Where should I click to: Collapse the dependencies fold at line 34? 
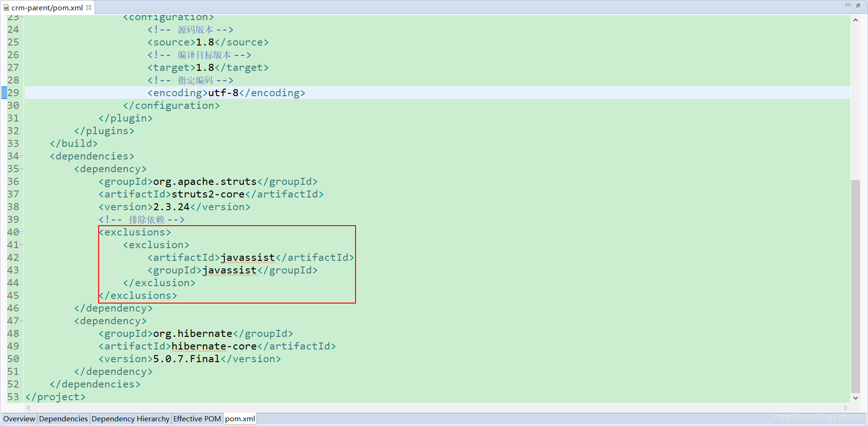(22, 156)
